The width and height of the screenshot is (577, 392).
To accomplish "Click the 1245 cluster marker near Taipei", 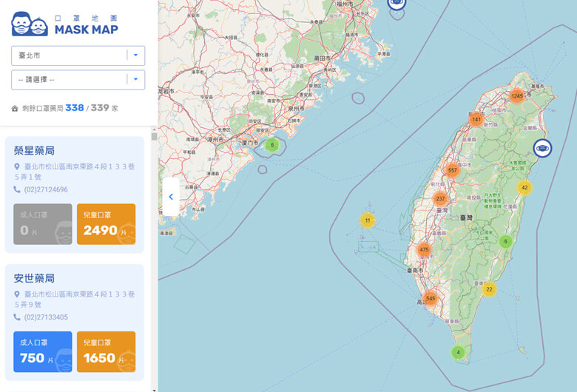I will tap(516, 96).
